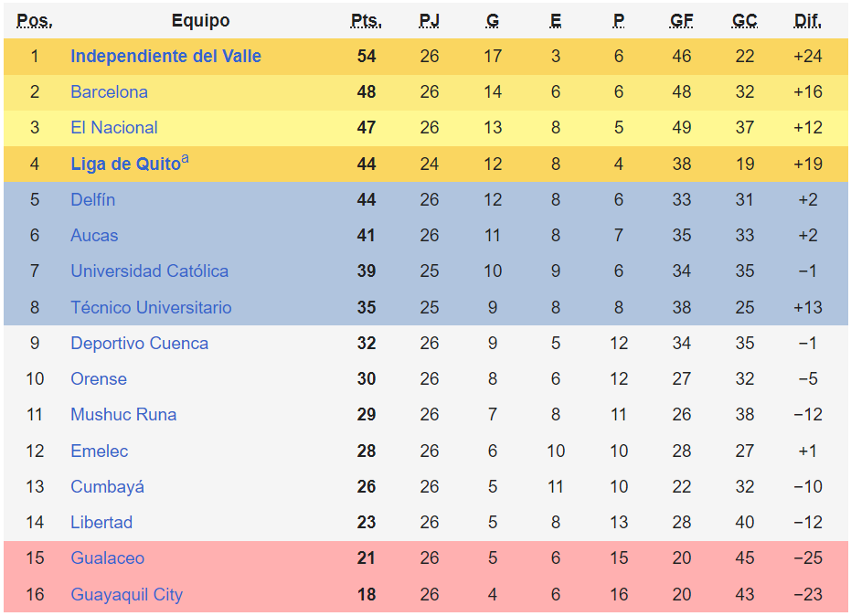Click the Aucas team link

coord(94,236)
